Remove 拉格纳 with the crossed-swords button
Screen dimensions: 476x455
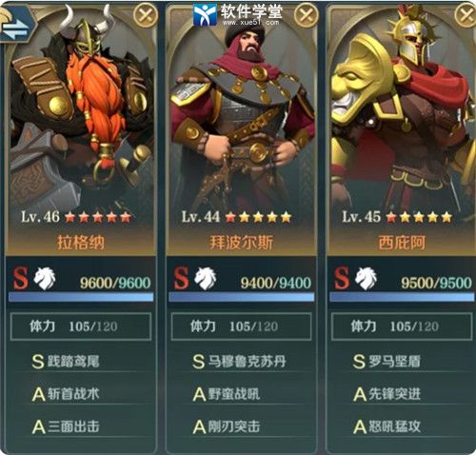(146, 14)
